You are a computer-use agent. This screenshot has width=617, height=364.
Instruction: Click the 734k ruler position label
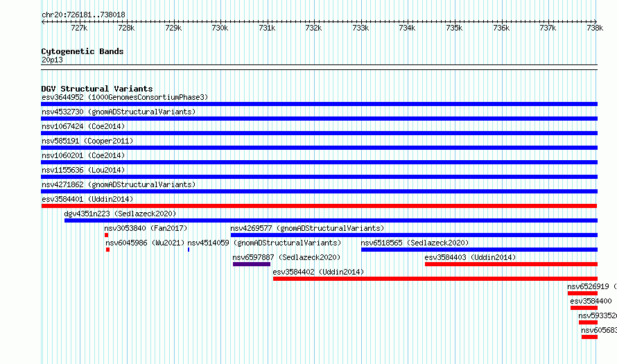coord(407,28)
